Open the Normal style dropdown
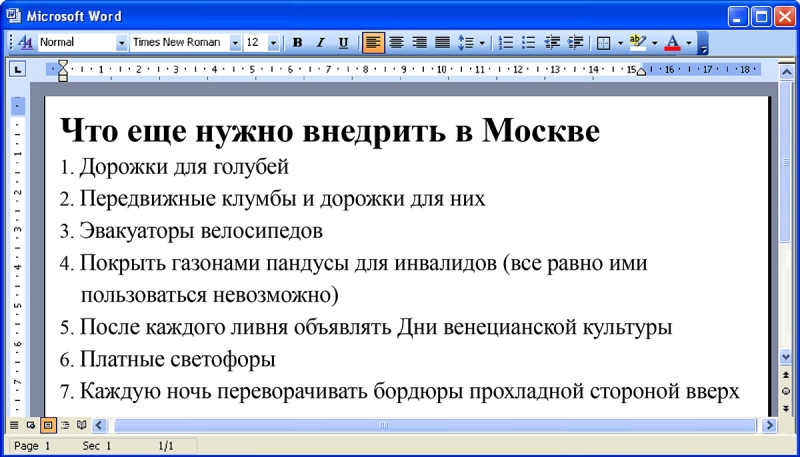 [x=121, y=43]
